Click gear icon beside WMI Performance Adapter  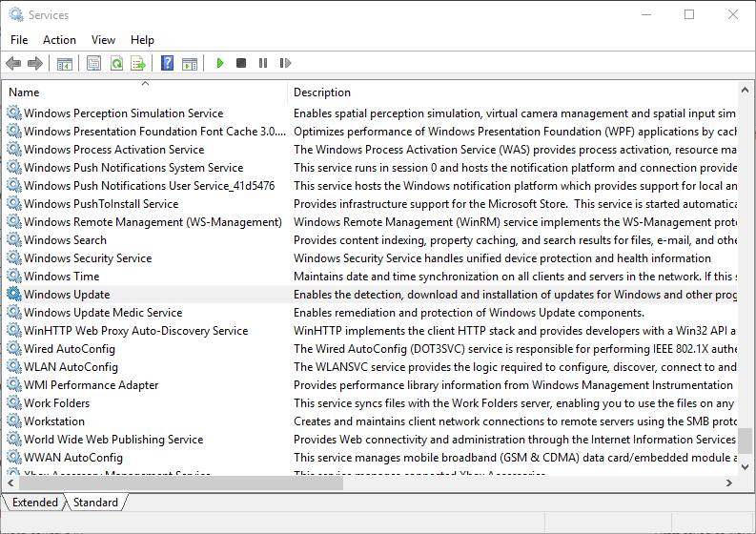click(x=14, y=384)
